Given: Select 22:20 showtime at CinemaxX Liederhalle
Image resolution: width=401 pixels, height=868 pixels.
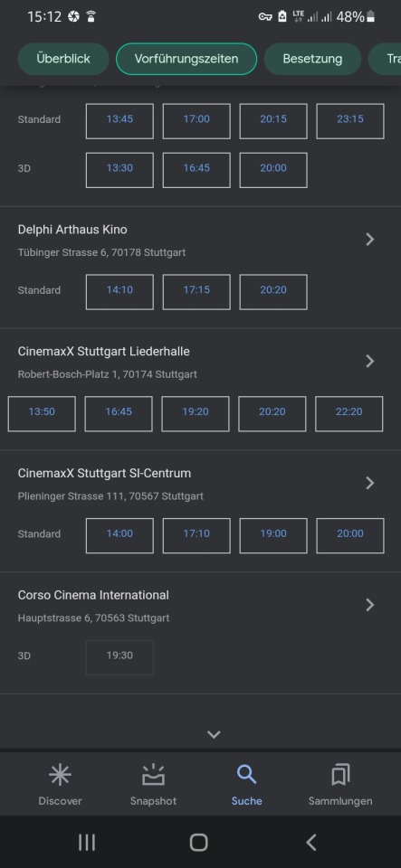Looking at the screenshot, I should coord(348,413).
